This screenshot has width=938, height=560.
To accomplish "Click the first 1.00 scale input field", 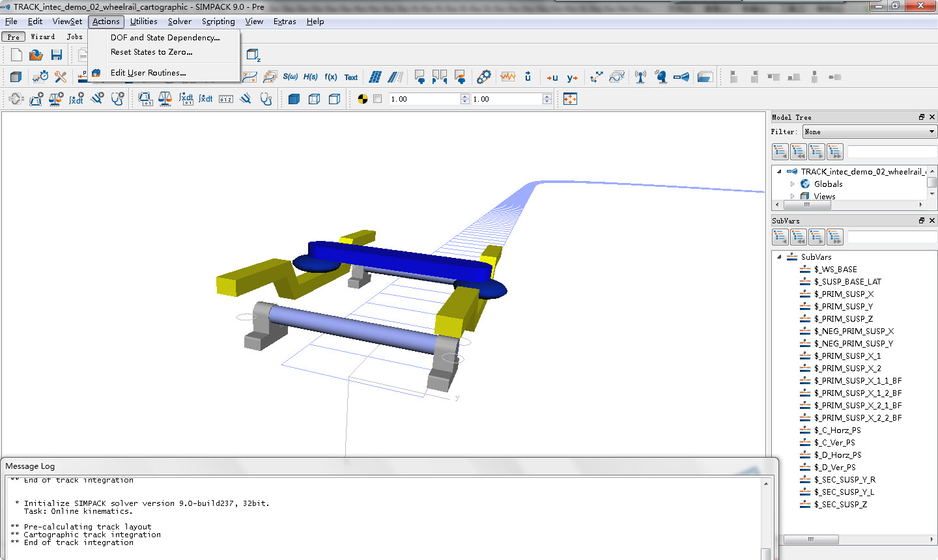I will point(425,99).
